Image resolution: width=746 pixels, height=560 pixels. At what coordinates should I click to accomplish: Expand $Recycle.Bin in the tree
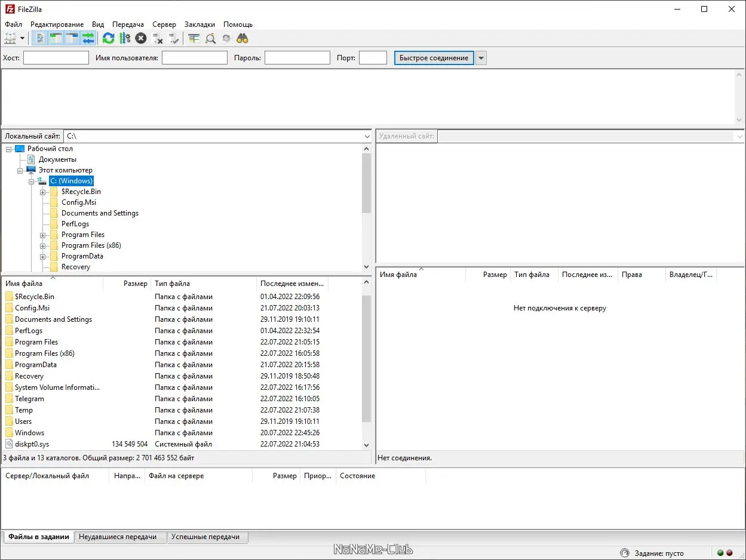(42, 192)
